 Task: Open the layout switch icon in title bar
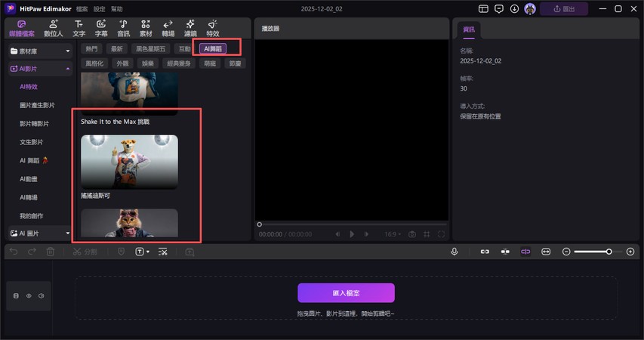click(483, 8)
